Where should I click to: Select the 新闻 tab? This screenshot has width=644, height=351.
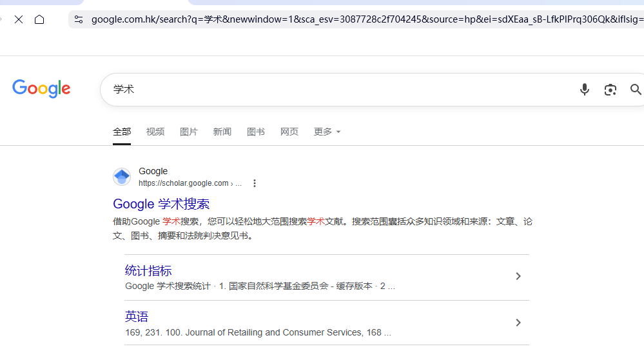222,132
